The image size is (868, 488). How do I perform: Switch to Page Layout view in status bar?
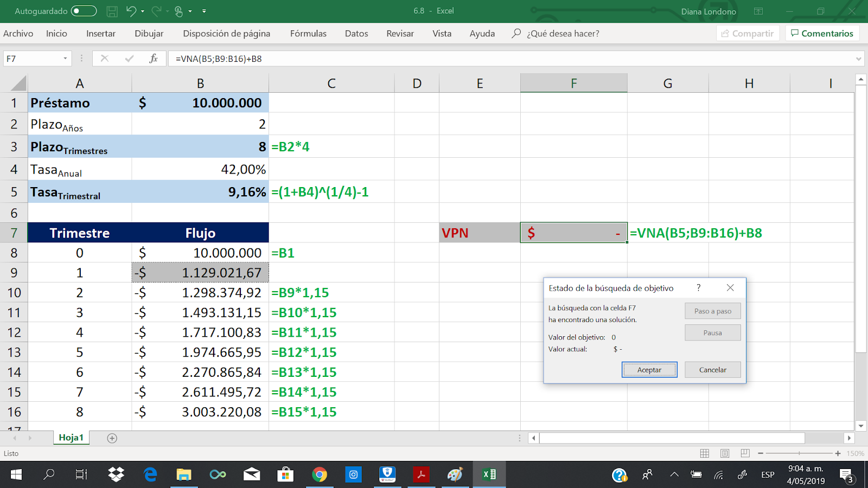(724, 453)
